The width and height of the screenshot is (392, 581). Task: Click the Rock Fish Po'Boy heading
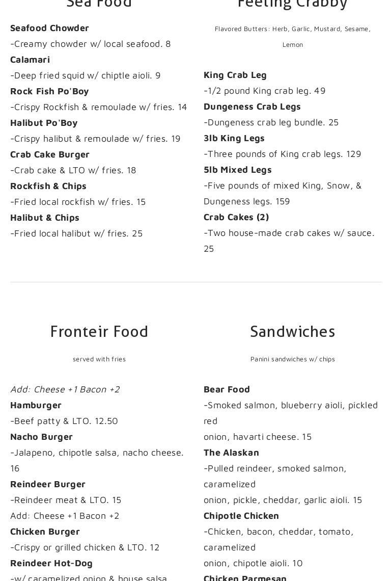click(x=49, y=92)
